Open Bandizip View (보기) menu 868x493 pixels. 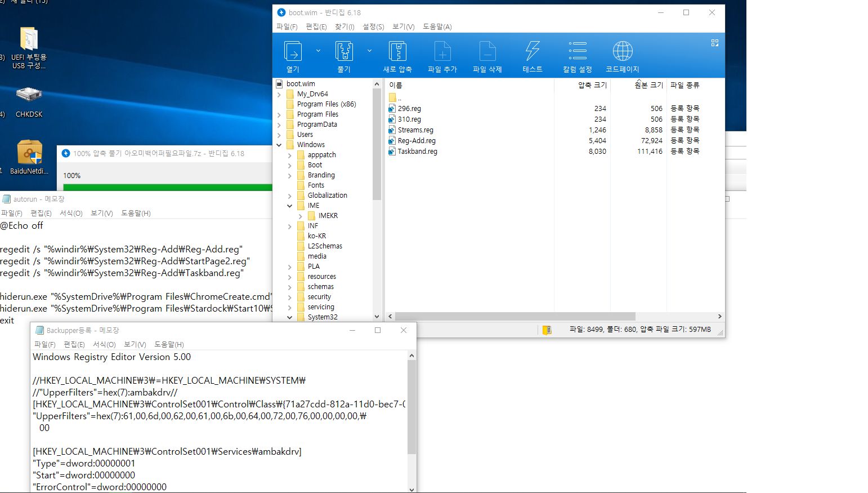pos(403,26)
